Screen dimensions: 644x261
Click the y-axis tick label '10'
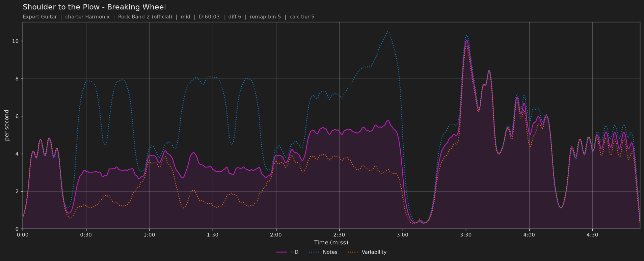coord(16,41)
